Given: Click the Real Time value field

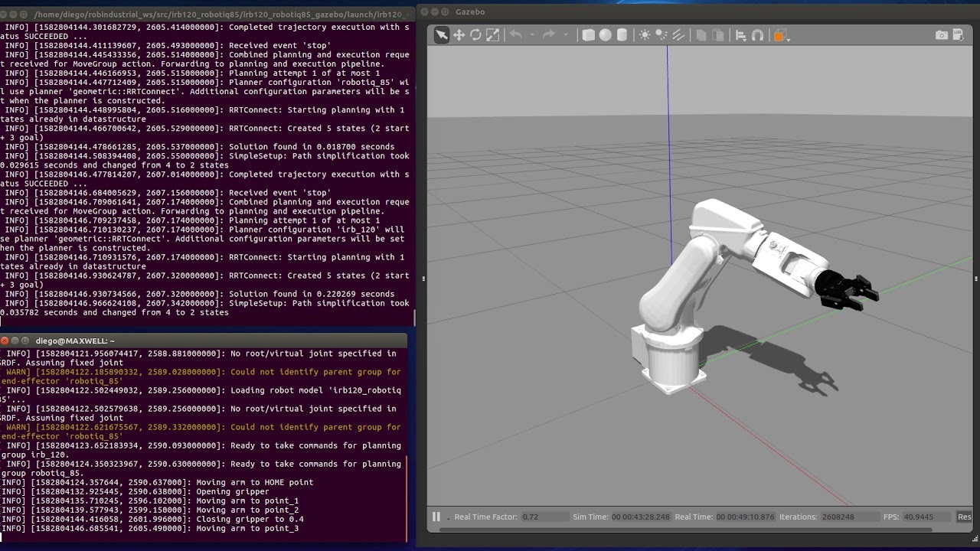Looking at the screenshot, I should (746, 517).
